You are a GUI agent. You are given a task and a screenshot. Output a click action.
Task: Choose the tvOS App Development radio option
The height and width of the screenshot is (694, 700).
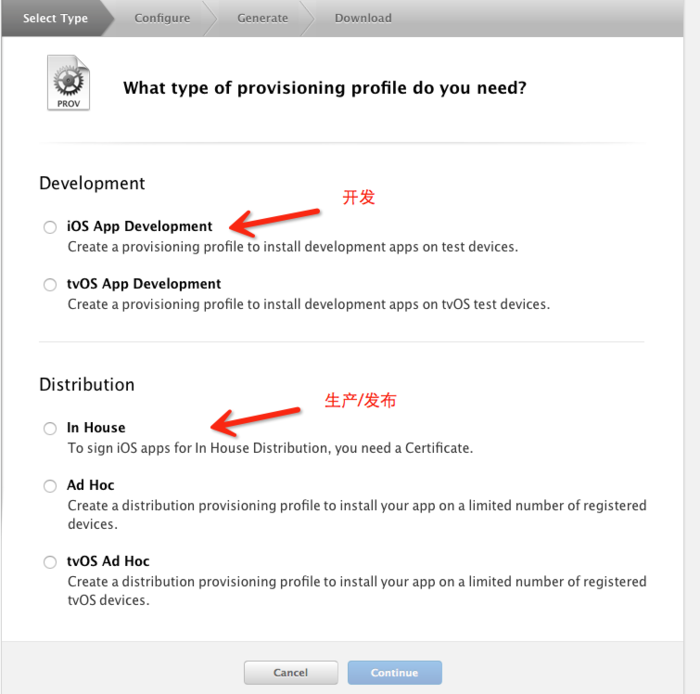[50, 285]
